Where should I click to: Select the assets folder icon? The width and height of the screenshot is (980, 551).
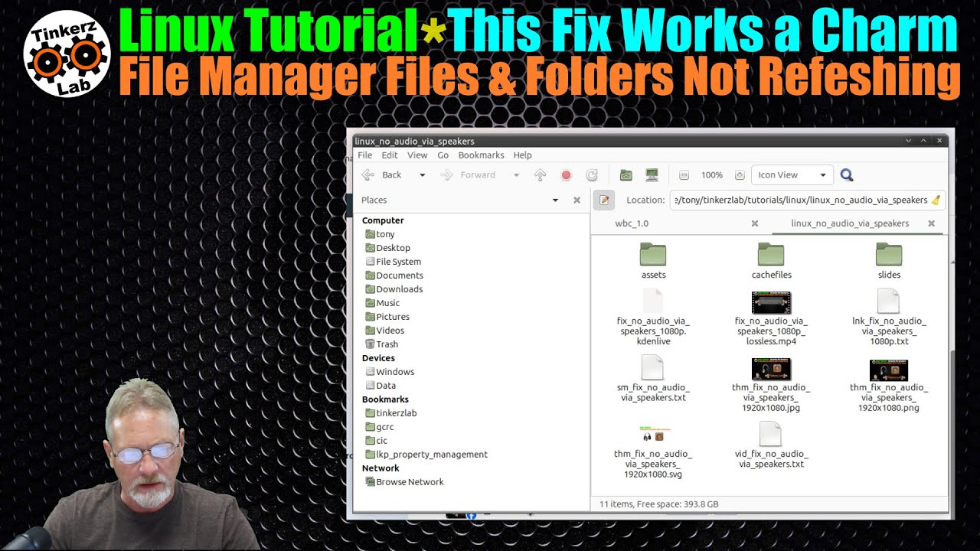coord(653,254)
